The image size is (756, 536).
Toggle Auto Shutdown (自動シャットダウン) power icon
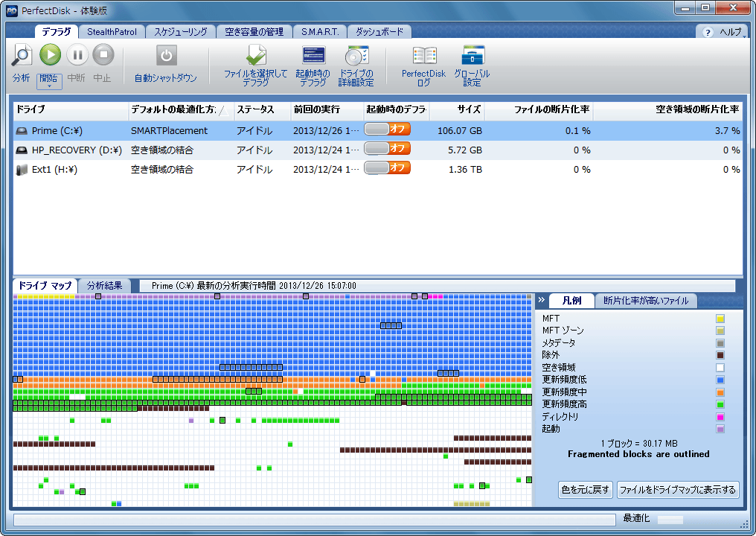pos(167,55)
